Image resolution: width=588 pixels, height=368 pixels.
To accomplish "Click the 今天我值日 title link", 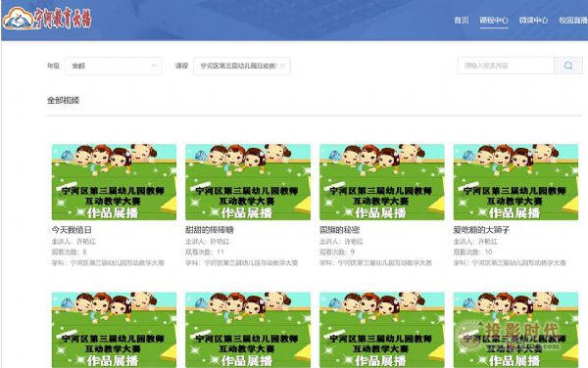I will coord(72,229).
